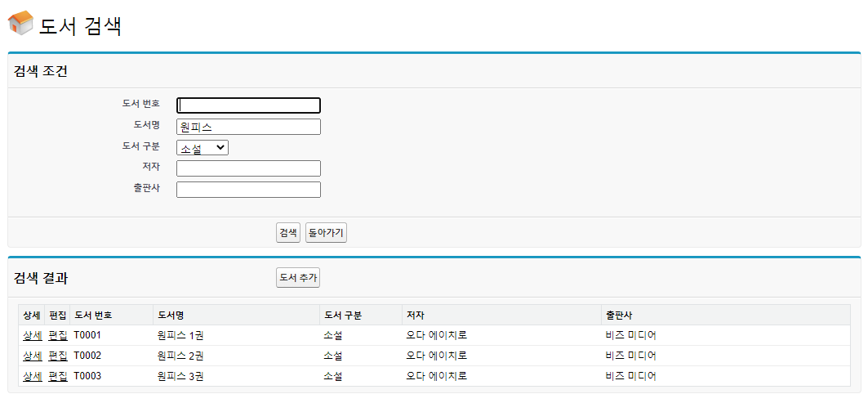Open 상세 link for T0002
This screenshot has width=868, height=412.
coord(32,356)
